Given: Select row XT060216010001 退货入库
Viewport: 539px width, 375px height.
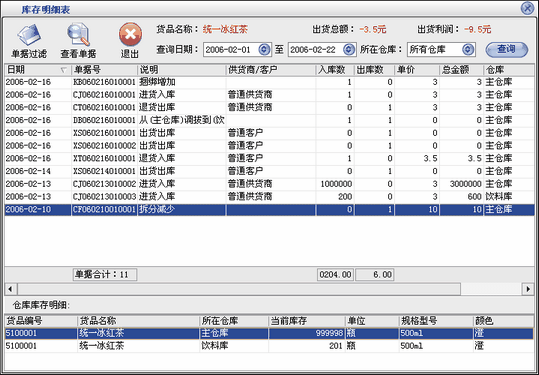Looking at the screenshot, I should coord(270,158).
